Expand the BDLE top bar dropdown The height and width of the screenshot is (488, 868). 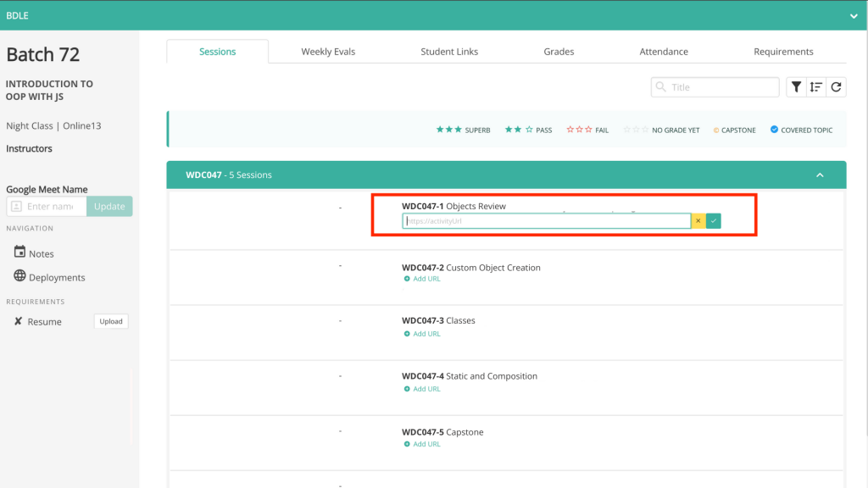pos(854,15)
